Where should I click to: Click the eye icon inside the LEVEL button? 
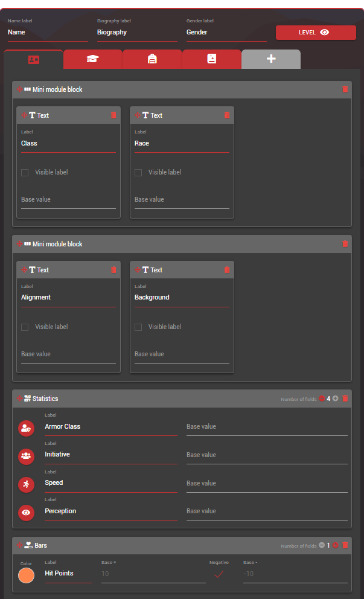(x=324, y=33)
